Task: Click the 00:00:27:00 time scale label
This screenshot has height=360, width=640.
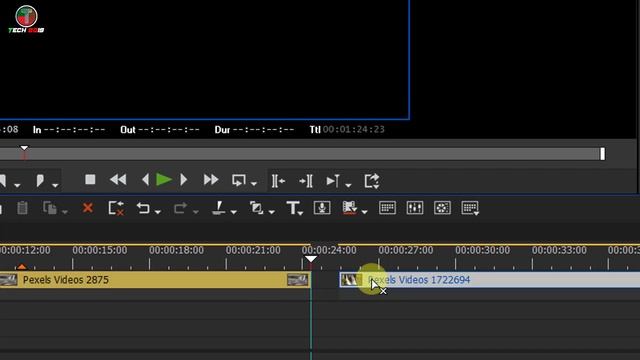Action: tap(406, 250)
